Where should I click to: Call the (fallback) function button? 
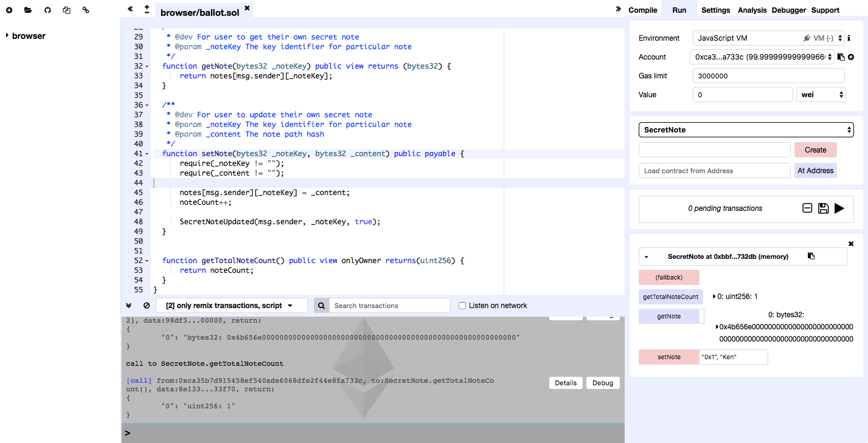tap(669, 278)
